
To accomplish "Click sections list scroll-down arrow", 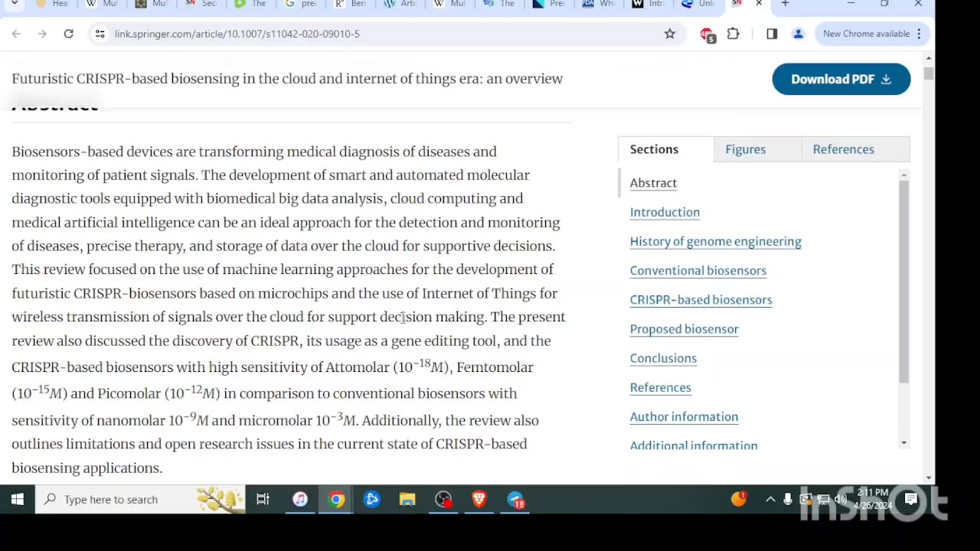I will click(903, 443).
